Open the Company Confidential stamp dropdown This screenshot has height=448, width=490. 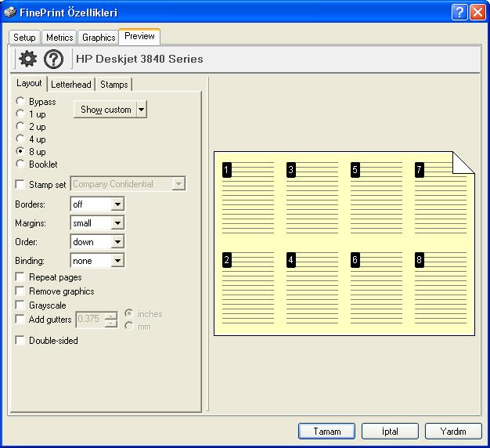[x=178, y=183]
